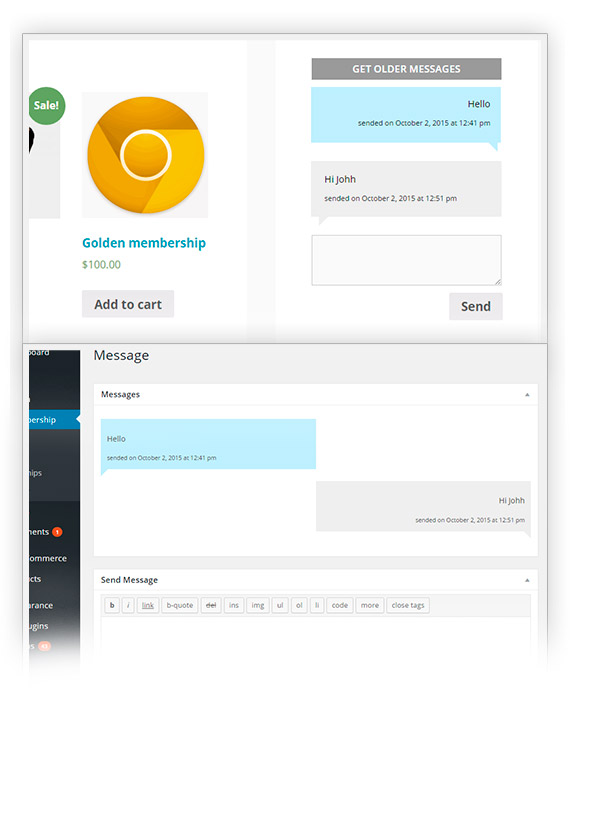
Task: Insert an img tag
Action: pyautogui.click(x=258, y=605)
